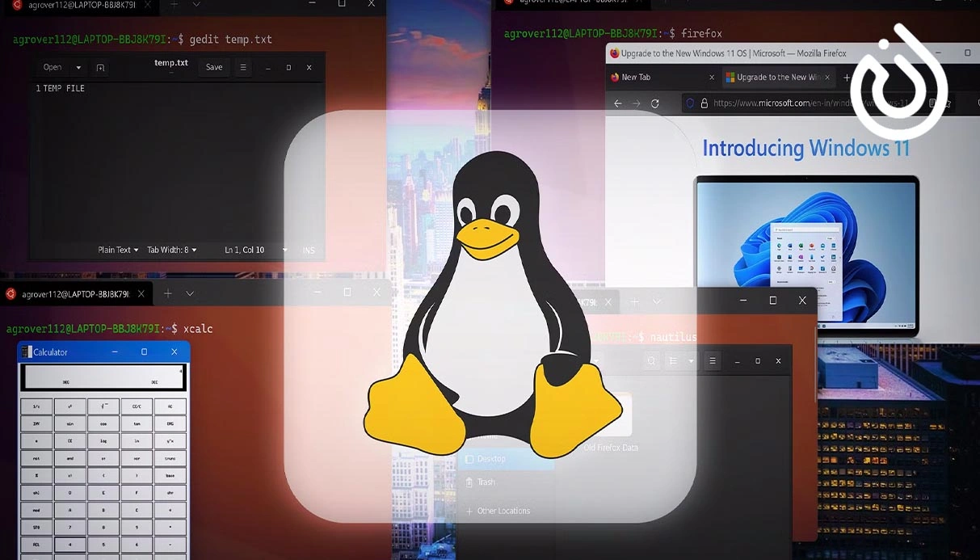The width and height of the screenshot is (980, 560).
Task: Open the gedit terminal profile dropdown chevron
Action: [x=196, y=4]
